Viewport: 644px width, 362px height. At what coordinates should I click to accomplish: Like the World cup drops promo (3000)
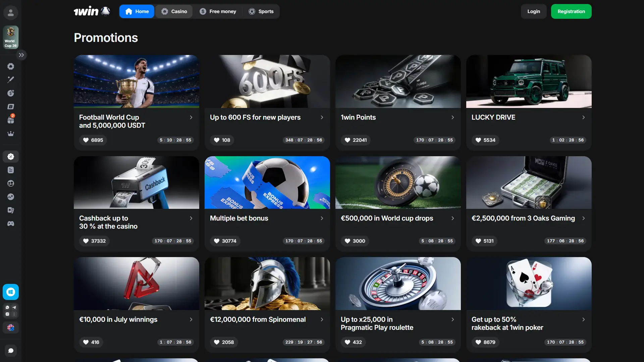click(355, 241)
